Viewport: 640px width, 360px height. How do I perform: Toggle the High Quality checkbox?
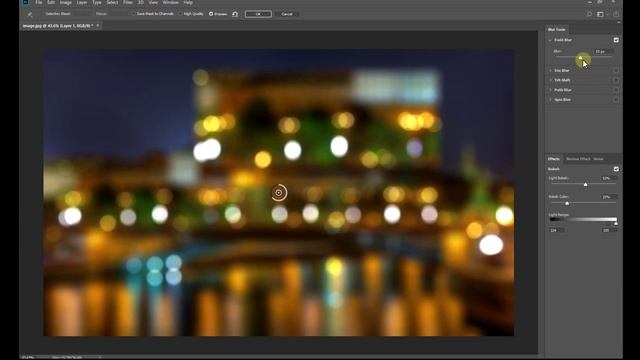click(180, 14)
